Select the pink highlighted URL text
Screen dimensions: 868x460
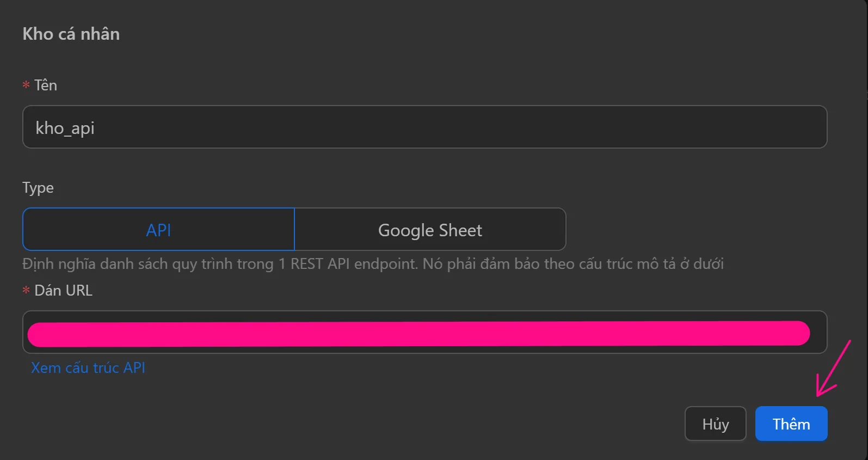point(419,333)
